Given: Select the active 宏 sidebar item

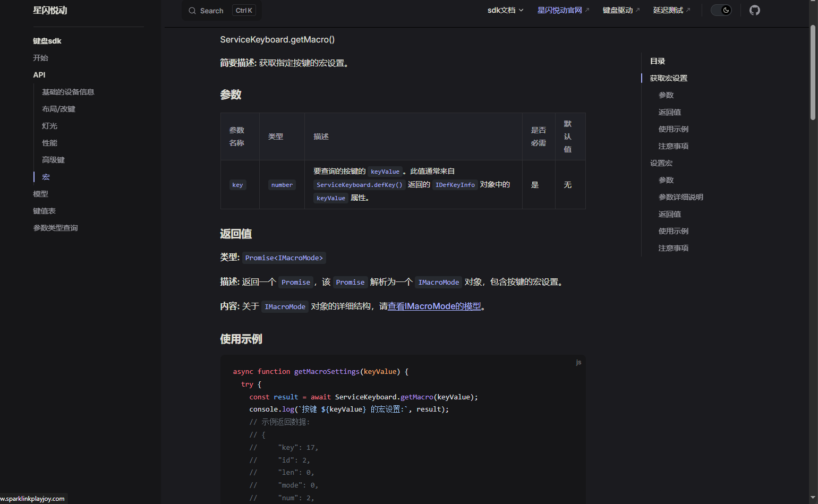Looking at the screenshot, I should click(46, 177).
